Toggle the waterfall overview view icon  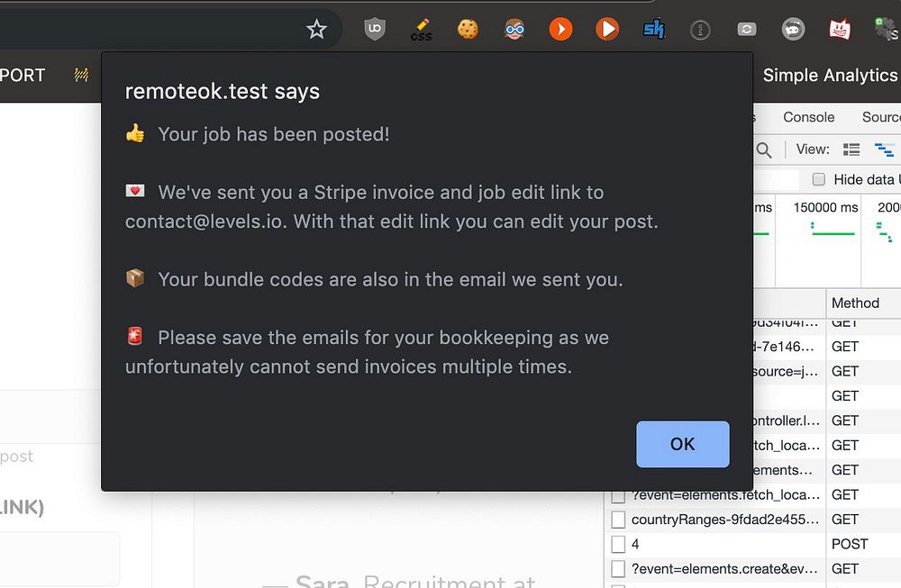(885, 149)
